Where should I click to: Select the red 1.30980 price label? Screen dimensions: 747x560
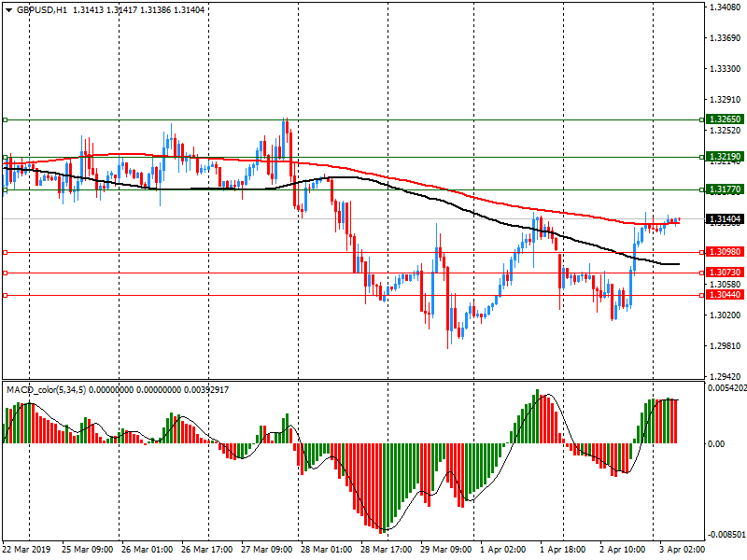click(x=725, y=252)
